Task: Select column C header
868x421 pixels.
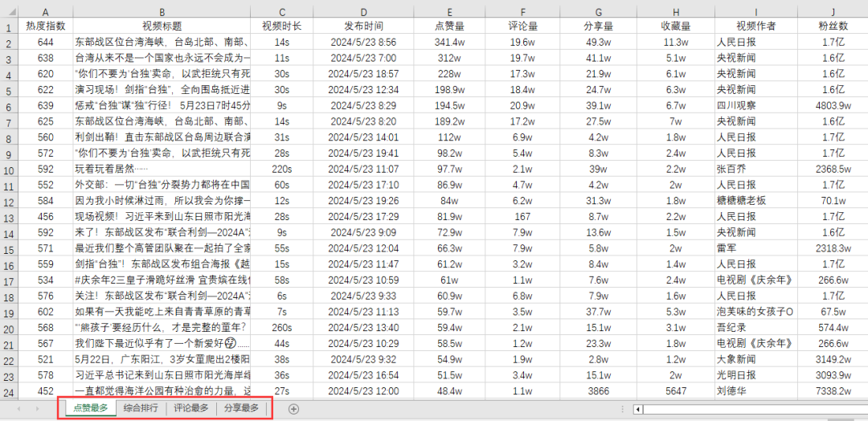Action: [282, 11]
